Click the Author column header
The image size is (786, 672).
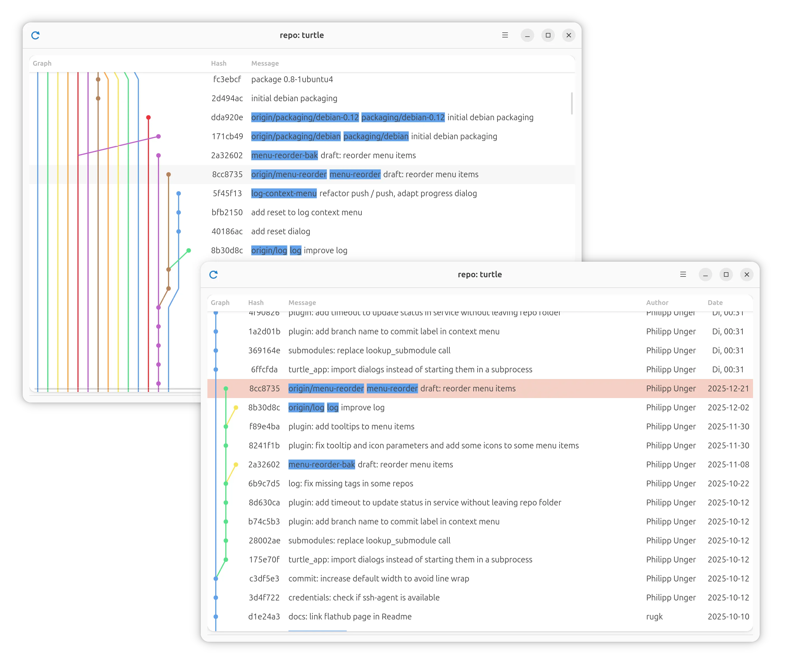(657, 302)
